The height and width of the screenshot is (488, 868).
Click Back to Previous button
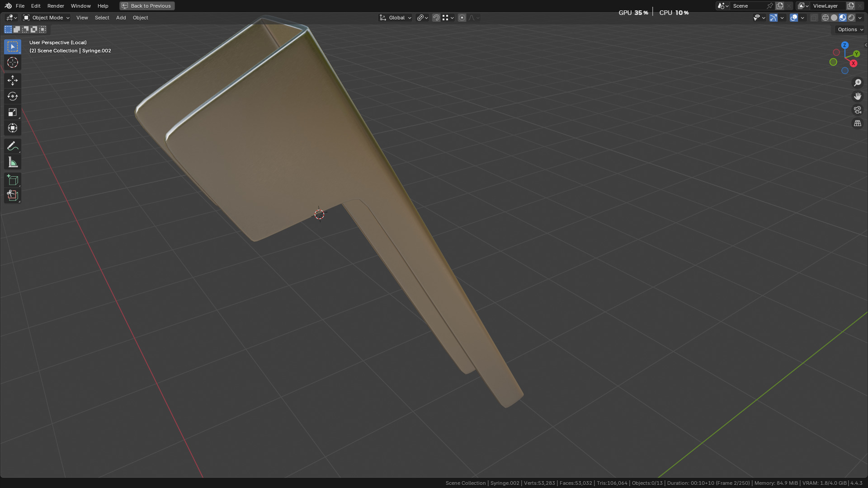(147, 6)
